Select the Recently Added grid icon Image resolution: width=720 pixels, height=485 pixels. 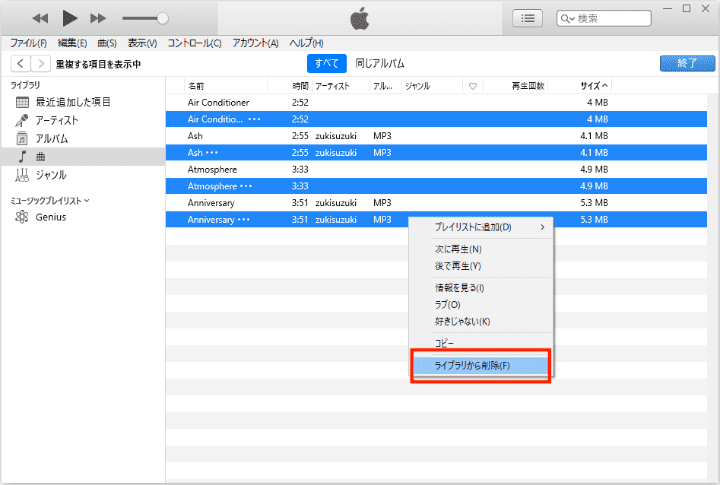point(22,102)
